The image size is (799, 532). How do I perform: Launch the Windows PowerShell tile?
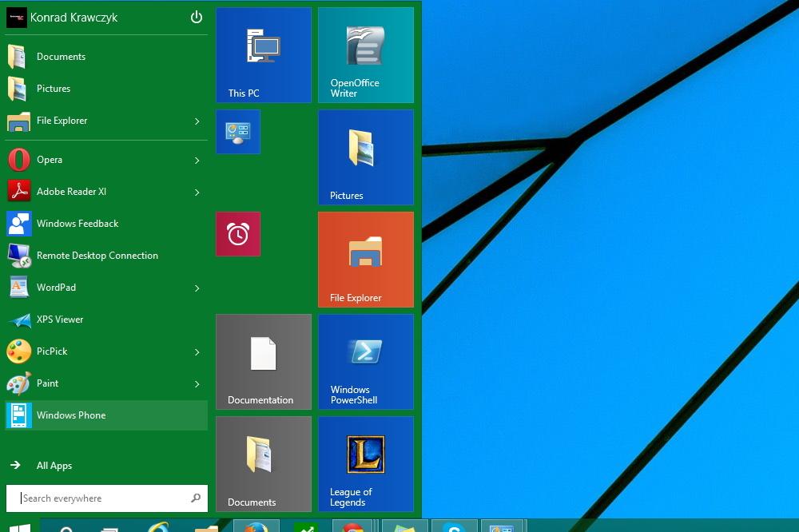pyautogui.click(x=366, y=362)
